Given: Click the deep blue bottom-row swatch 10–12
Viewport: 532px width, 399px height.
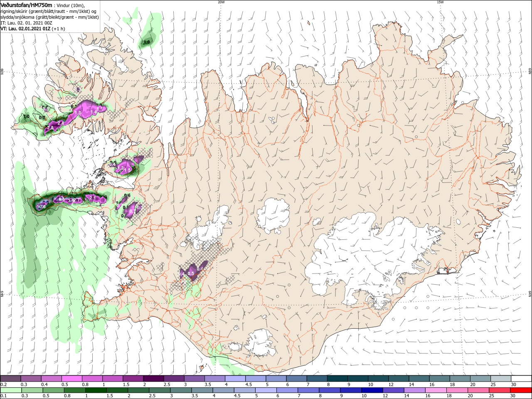Looking at the screenshot, I should pos(372,390).
